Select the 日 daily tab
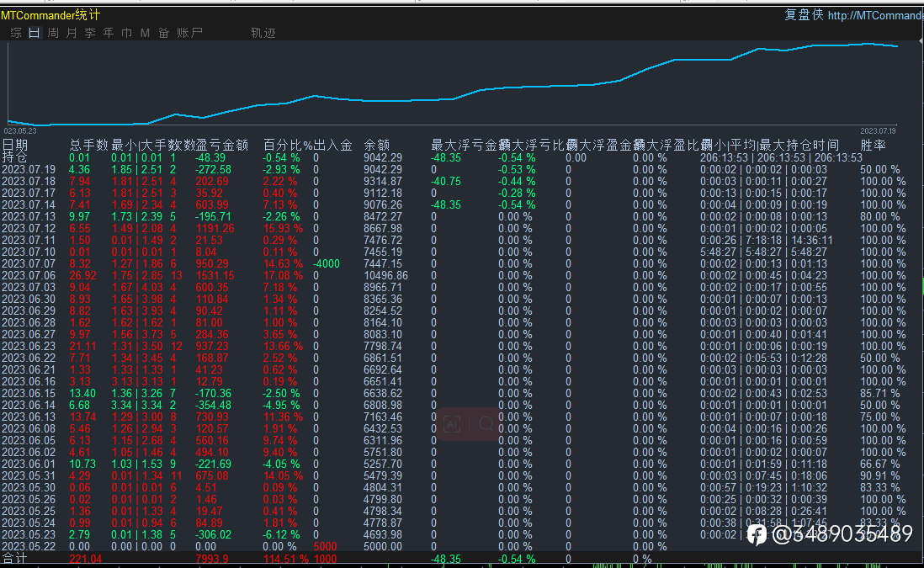Viewport: 924px width, 568px height. [35, 33]
